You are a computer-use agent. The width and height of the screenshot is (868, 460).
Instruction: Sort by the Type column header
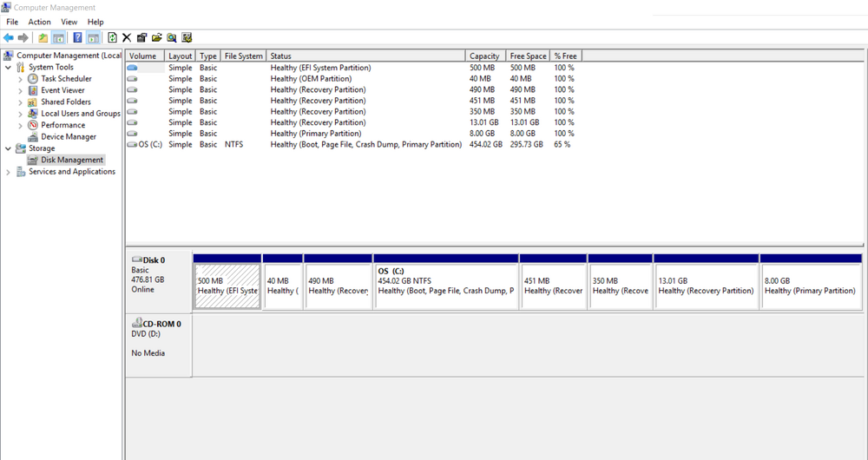pyautogui.click(x=208, y=56)
